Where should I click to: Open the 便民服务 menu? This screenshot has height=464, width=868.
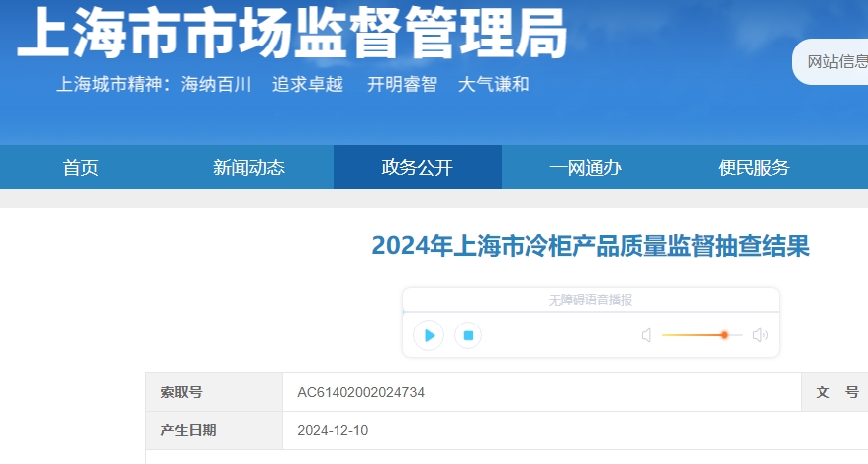(x=753, y=167)
